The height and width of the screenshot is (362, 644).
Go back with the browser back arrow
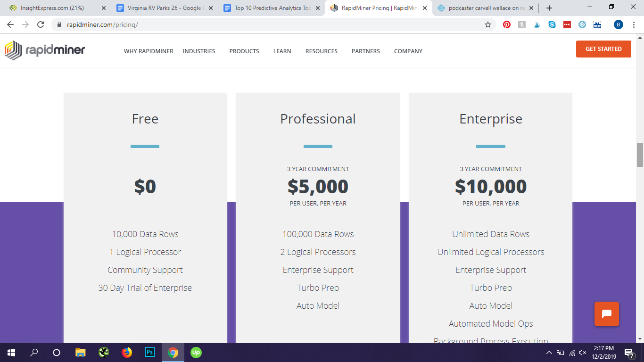click(x=10, y=25)
